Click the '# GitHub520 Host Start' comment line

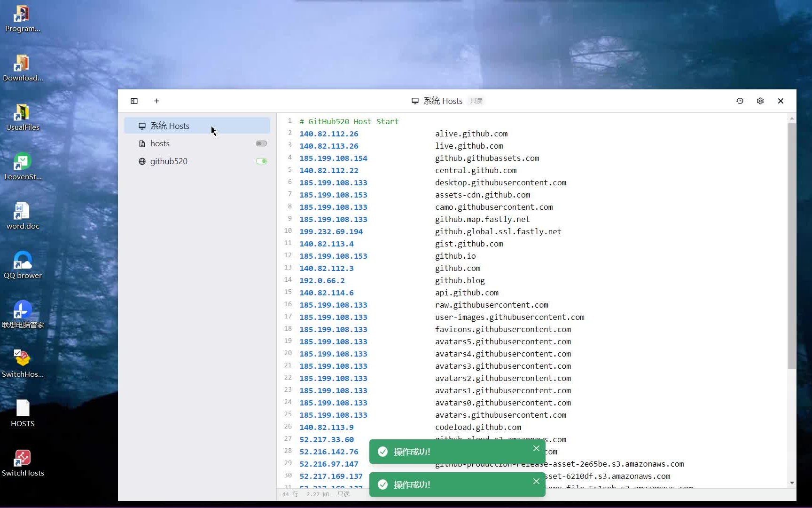pos(349,121)
